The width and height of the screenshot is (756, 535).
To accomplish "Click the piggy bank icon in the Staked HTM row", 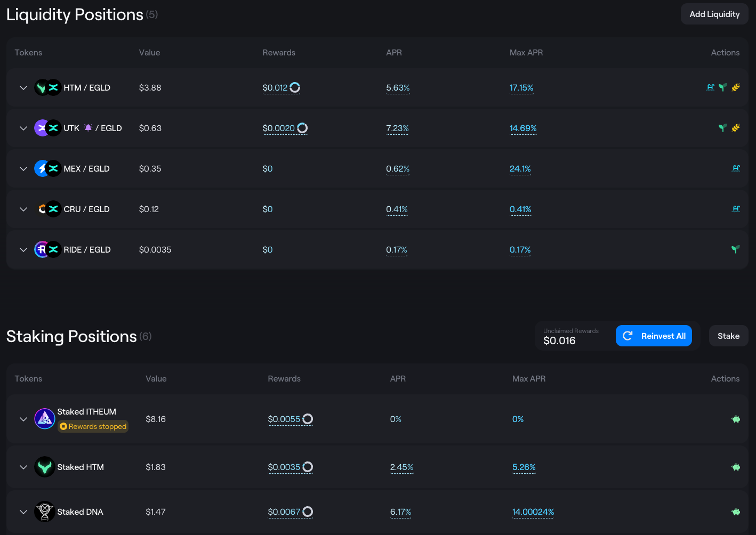I will 736,467.
